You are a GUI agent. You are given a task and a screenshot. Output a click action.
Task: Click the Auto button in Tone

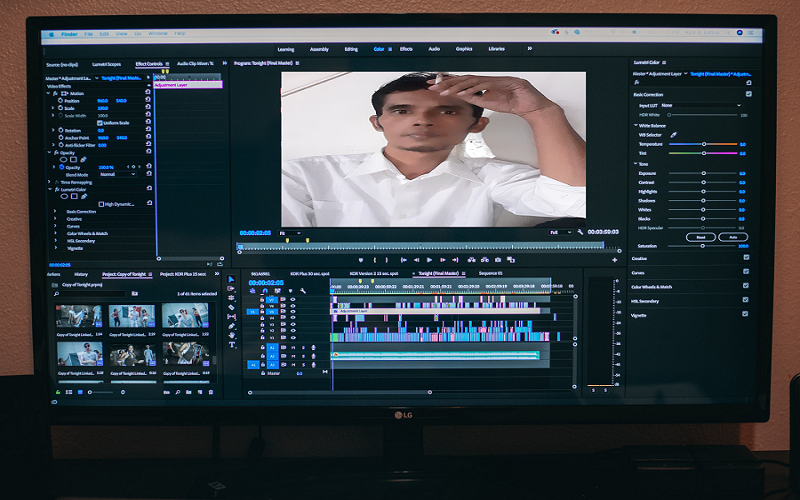point(732,236)
